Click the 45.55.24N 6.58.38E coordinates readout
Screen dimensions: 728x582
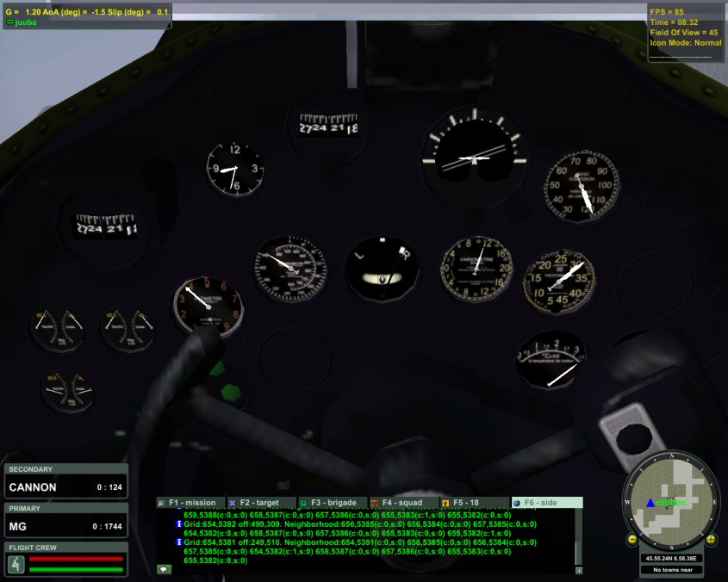[x=671, y=559]
